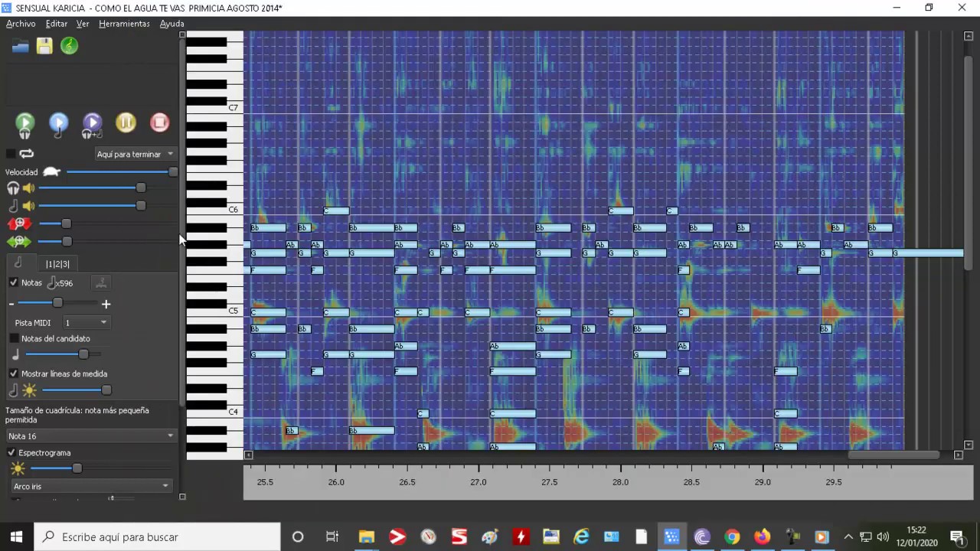980x551 pixels.
Task: Open the Nota 16 grid size dropdown
Action: point(90,435)
